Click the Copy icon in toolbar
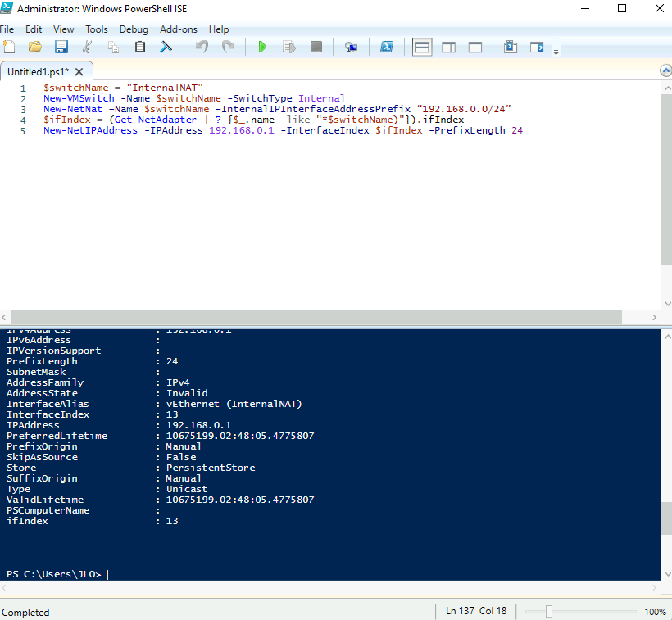This screenshot has height=620, width=672. click(x=114, y=47)
